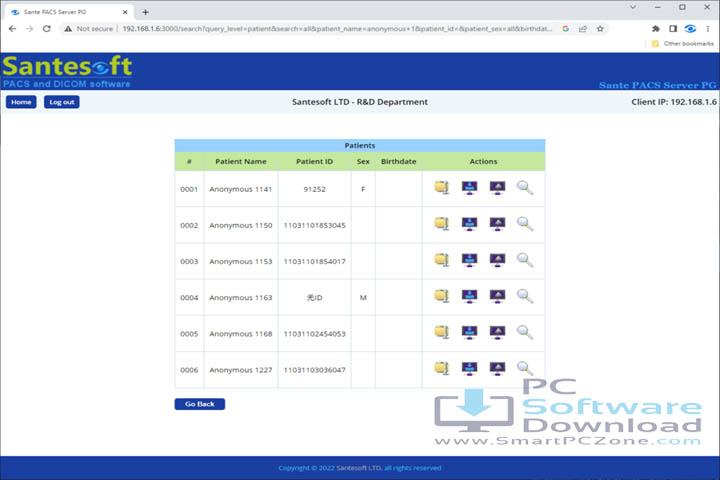Toggle the browser side panel icon
The image size is (720, 480).
673,28
